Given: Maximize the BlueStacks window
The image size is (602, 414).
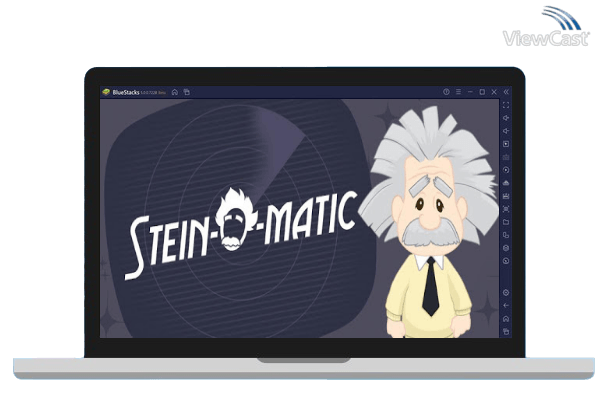Looking at the screenshot, I should click(482, 92).
